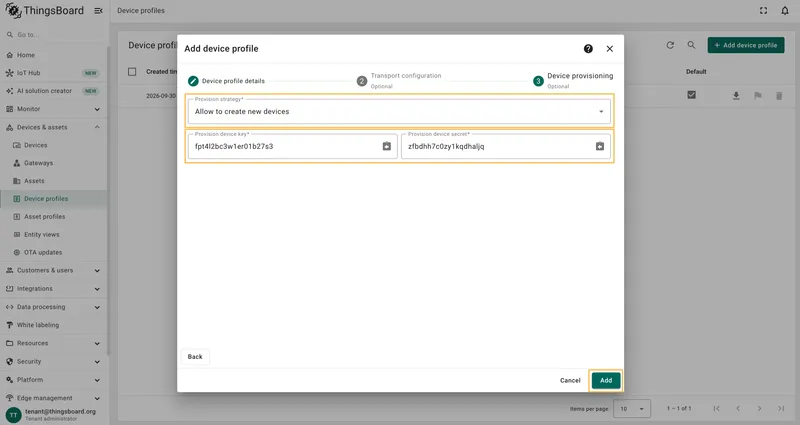Open OTA updates page

click(x=54, y=253)
